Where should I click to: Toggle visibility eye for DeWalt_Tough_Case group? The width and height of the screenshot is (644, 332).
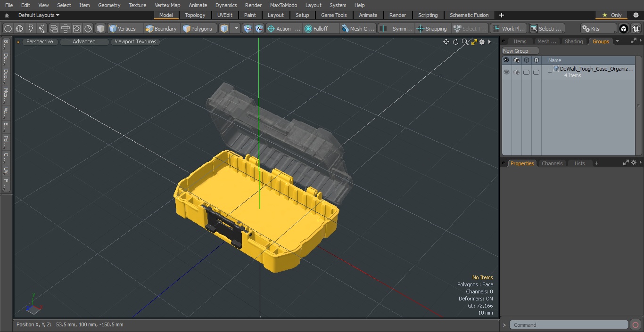coord(506,72)
